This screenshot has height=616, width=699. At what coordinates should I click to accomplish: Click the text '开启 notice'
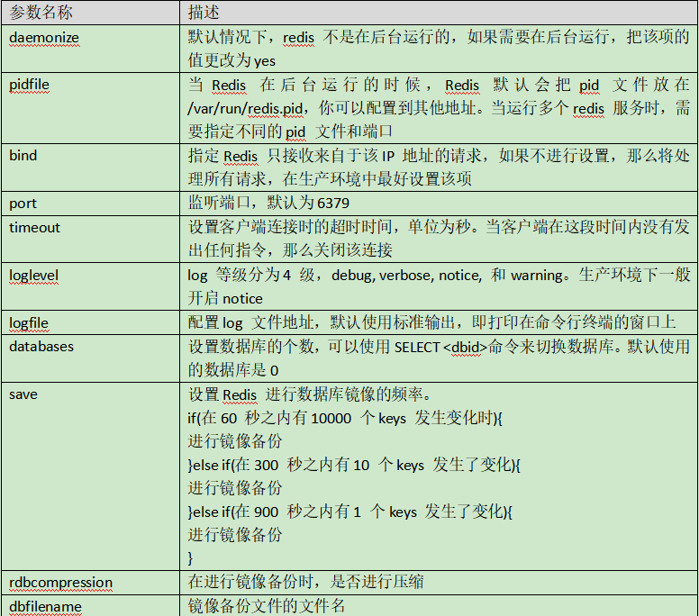point(225,298)
